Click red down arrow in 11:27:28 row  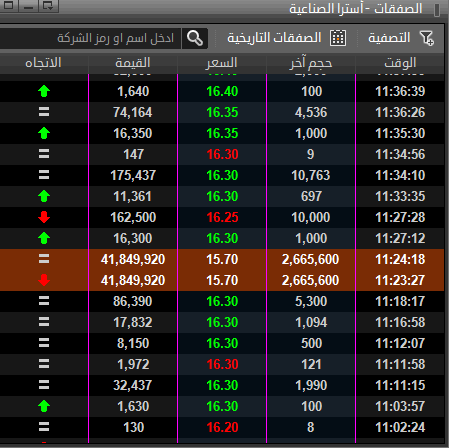(44, 217)
